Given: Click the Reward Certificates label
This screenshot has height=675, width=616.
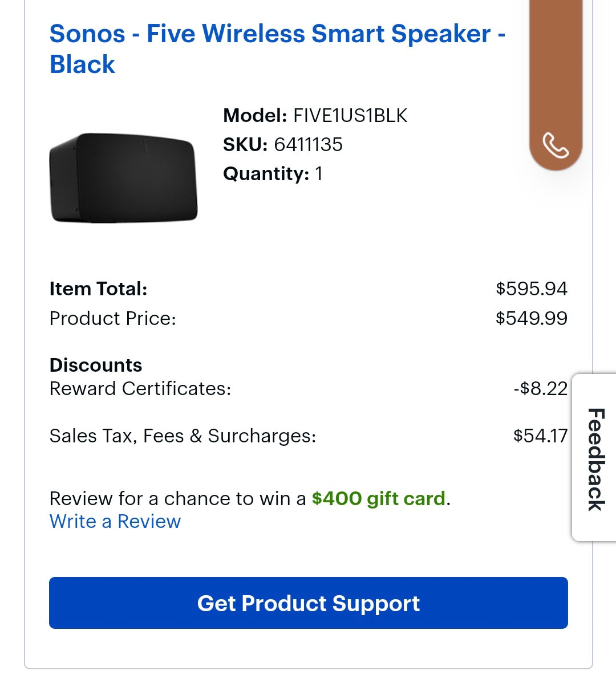Looking at the screenshot, I should coord(140,389).
